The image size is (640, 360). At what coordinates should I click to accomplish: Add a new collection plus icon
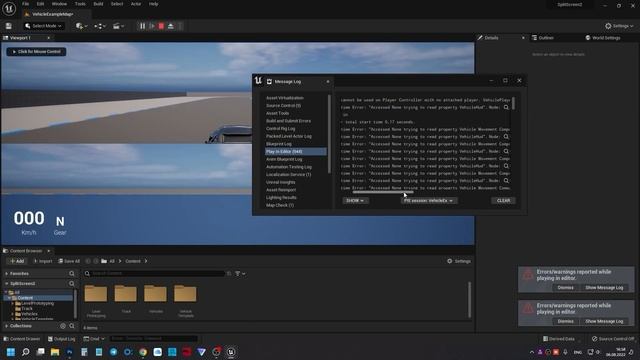click(x=63, y=326)
